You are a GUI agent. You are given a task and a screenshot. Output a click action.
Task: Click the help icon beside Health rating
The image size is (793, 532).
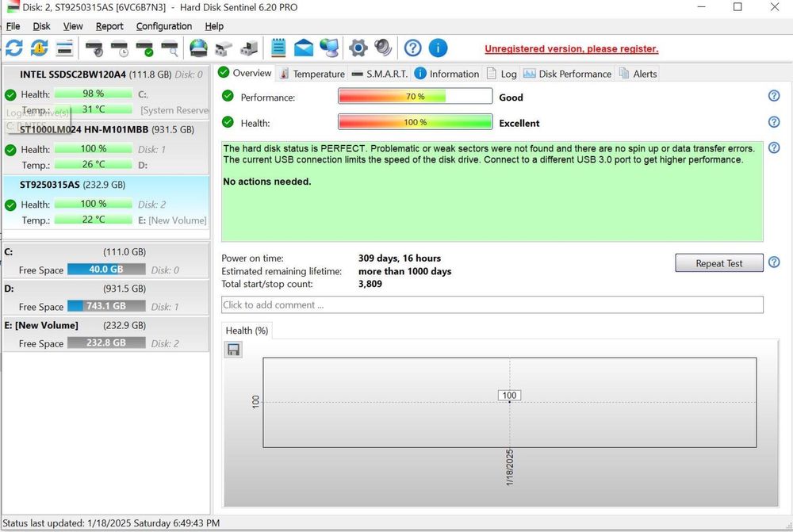(x=774, y=122)
